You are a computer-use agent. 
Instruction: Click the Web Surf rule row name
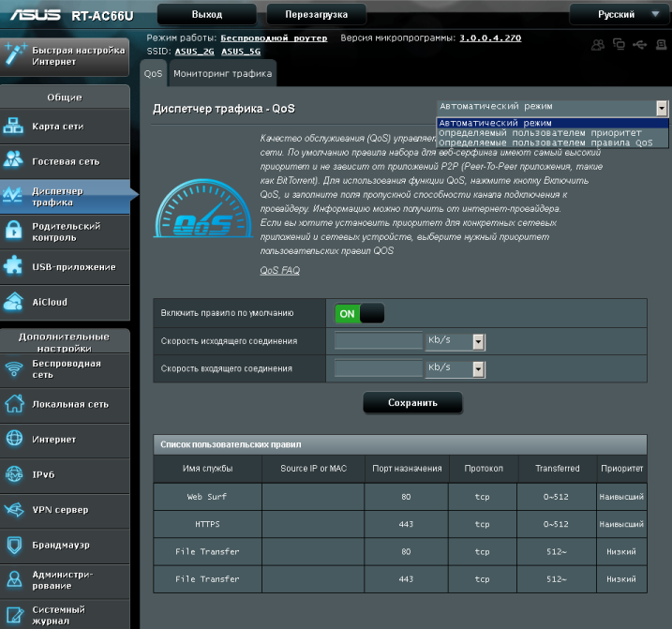(207, 497)
